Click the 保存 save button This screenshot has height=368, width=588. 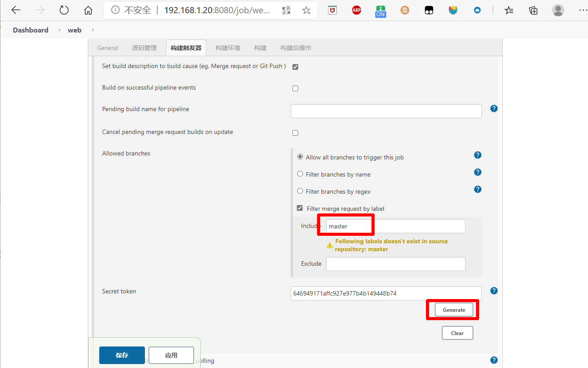[x=122, y=355]
